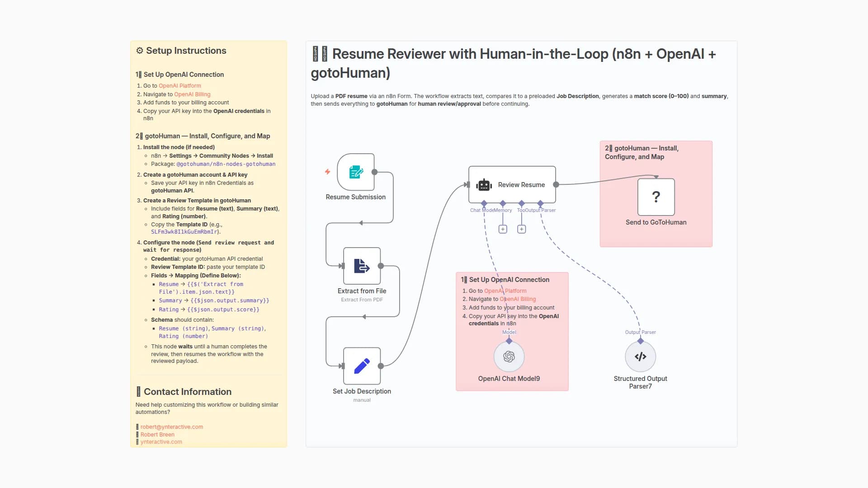Select the OpenAI Chat Model9 node

click(x=509, y=357)
